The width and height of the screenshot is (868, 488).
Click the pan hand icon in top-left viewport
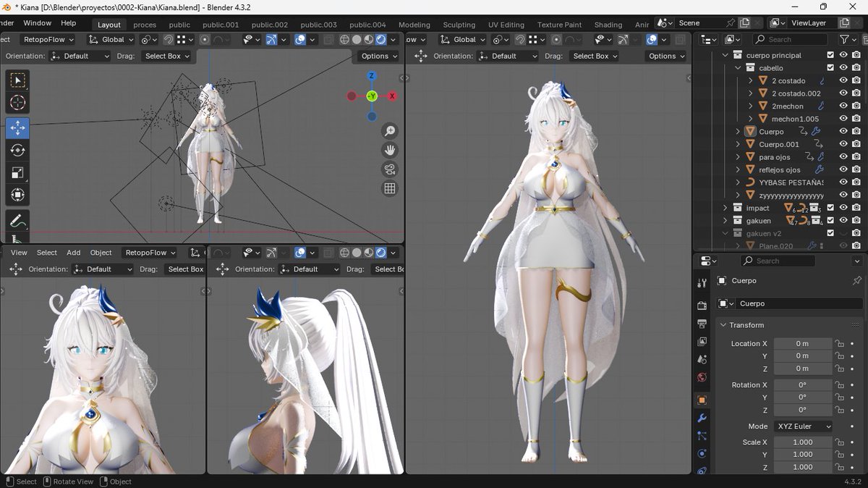[x=390, y=150]
